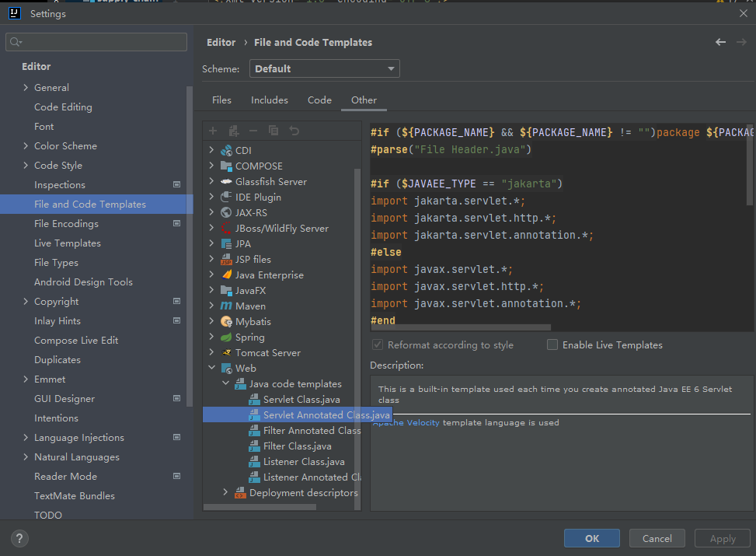Click the Tomcat Server icon
Viewport: 756px width, 556px height.
click(x=226, y=352)
